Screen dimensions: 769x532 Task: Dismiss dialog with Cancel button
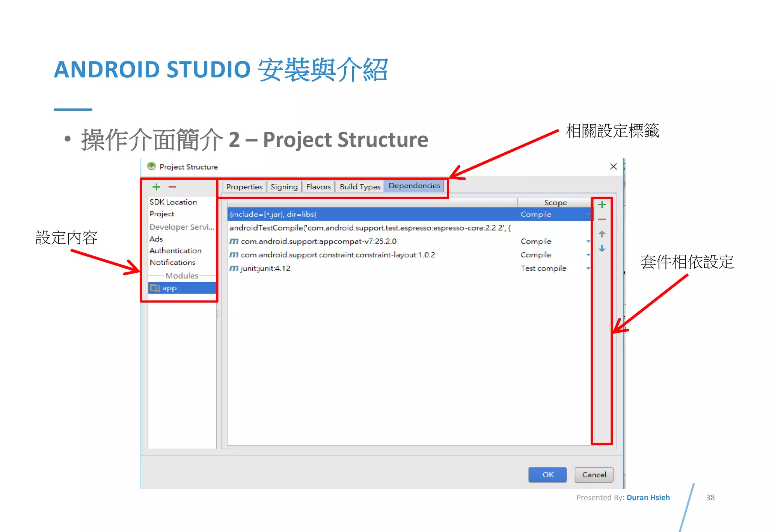click(x=594, y=475)
